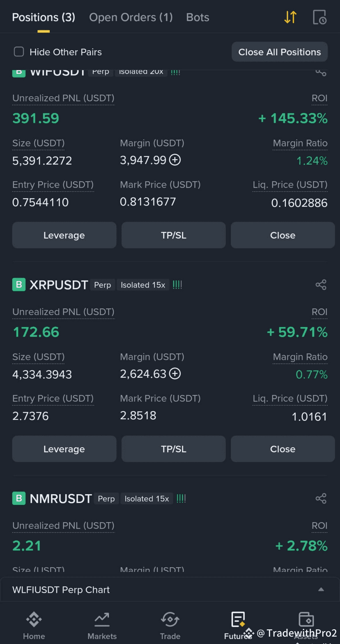Tap XRPUSDT mark price 2.8518
Image resolution: width=340 pixels, height=644 pixels.
(138, 415)
